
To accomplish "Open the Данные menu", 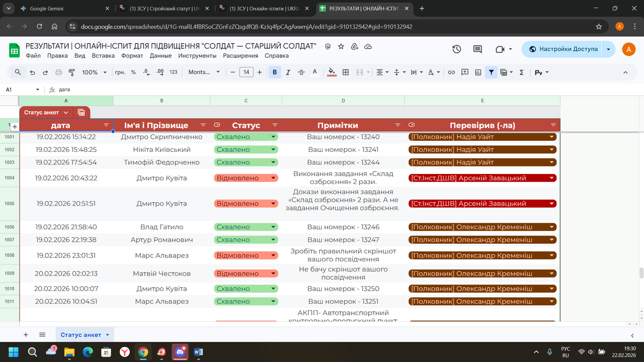I will pyautogui.click(x=161, y=56).
